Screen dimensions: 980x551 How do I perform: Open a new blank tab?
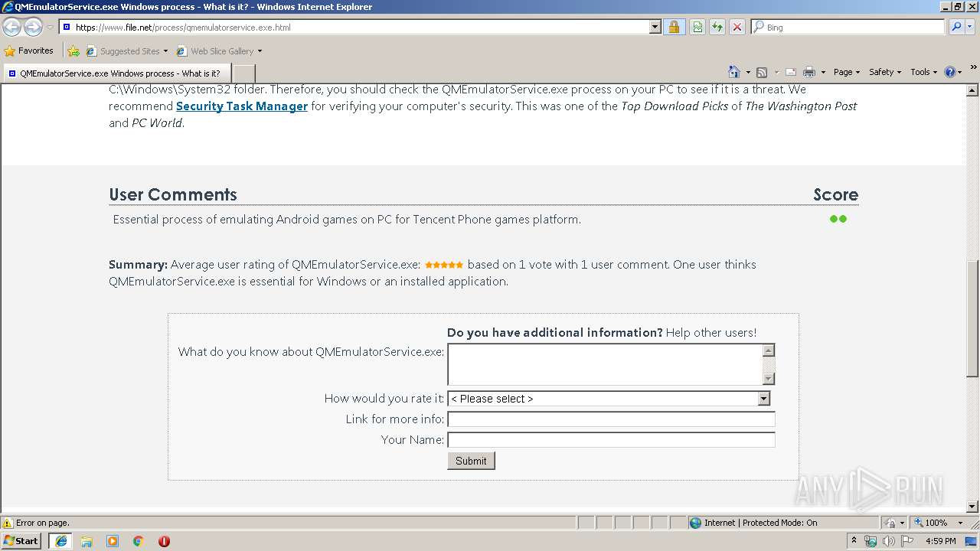coord(243,73)
